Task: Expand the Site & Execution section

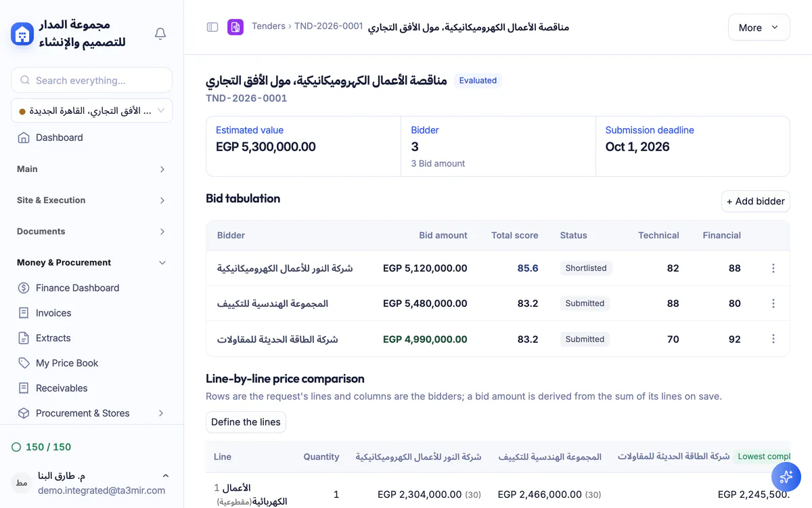Action: click(91, 200)
